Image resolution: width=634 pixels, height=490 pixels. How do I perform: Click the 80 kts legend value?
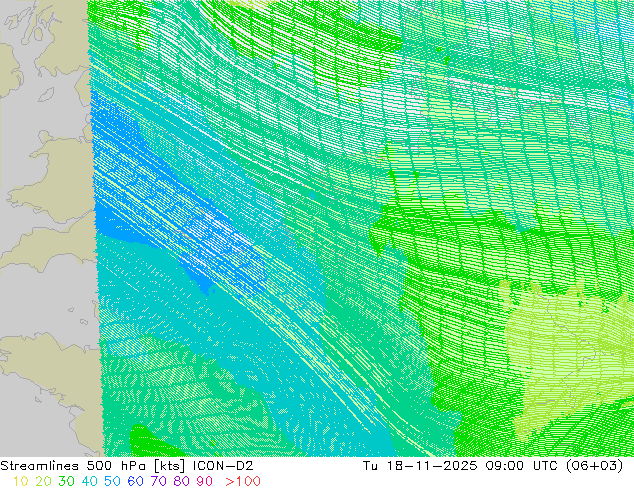coord(182,482)
